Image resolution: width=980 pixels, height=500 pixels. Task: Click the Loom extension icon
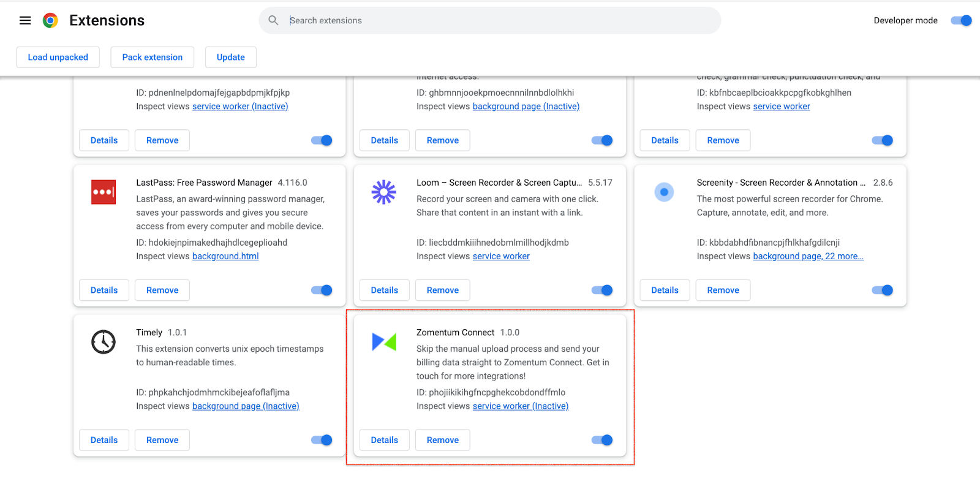coord(384,192)
